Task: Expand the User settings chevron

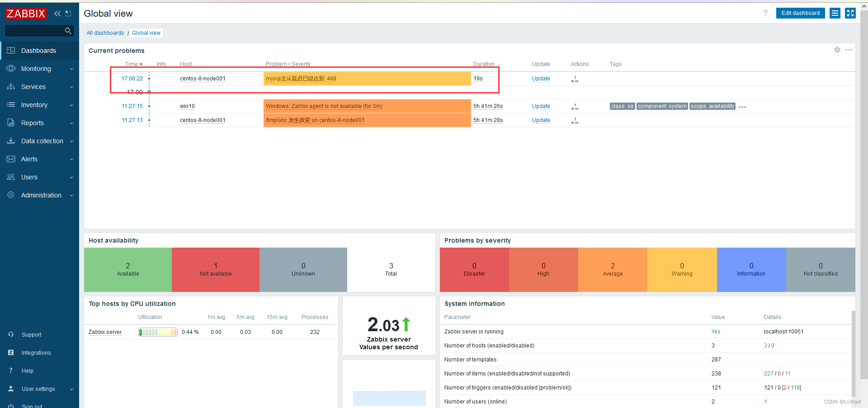Action: pos(71,389)
